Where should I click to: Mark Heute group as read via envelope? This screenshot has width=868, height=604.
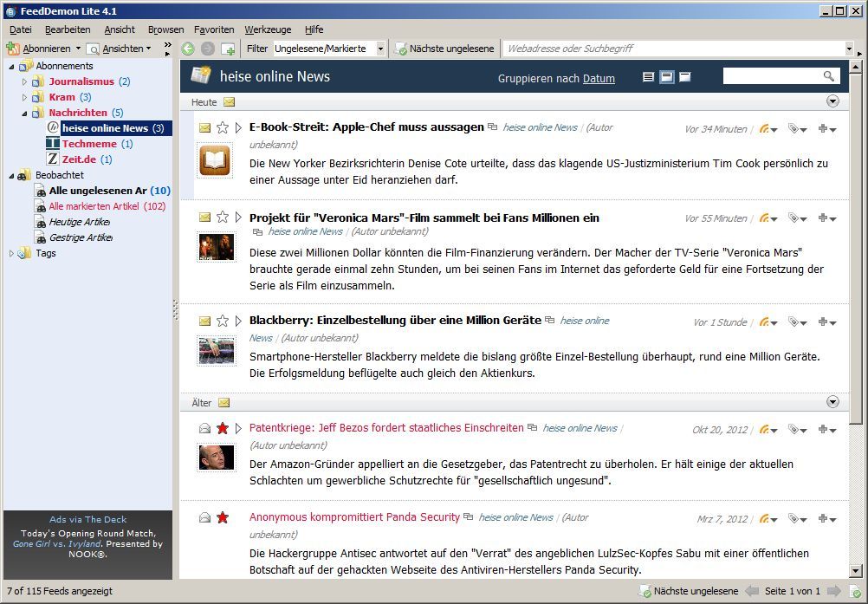pyautogui.click(x=230, y=102)
